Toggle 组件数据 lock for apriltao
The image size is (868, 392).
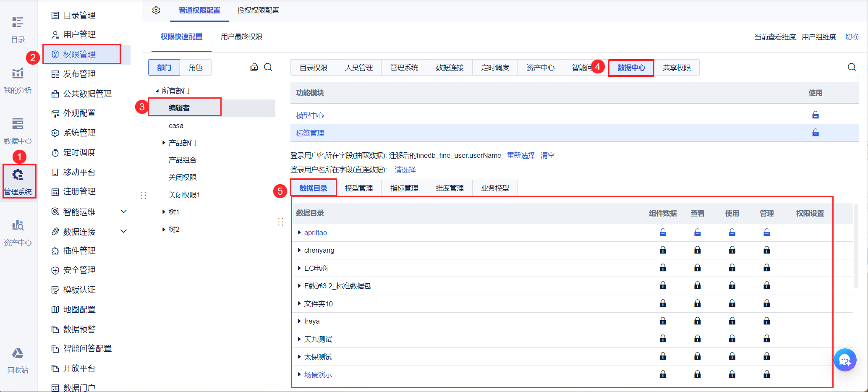tap(663, 233)
